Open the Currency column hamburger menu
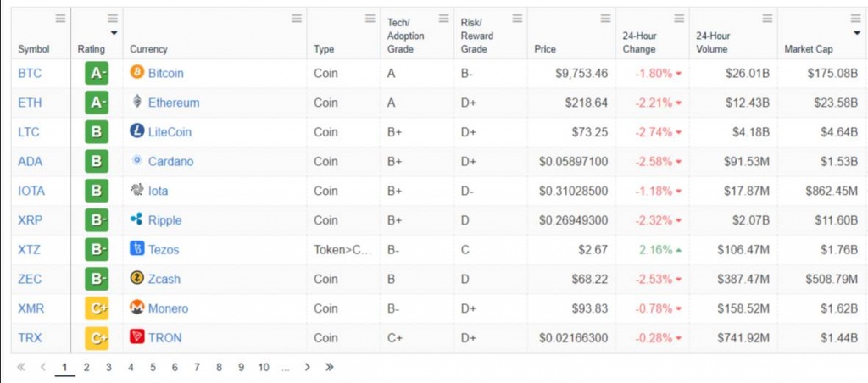The height and width of the screenshot is (383, 868). pyautogui.click(x=297, y=19)
